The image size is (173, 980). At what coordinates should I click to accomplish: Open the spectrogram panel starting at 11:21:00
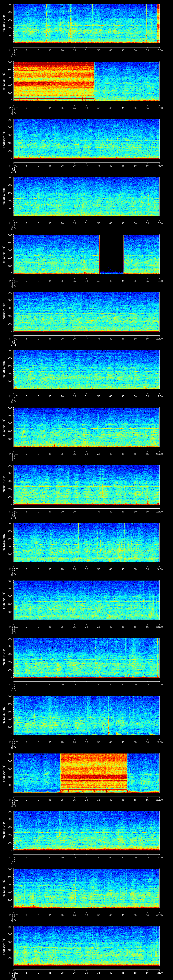click(86, 427)
